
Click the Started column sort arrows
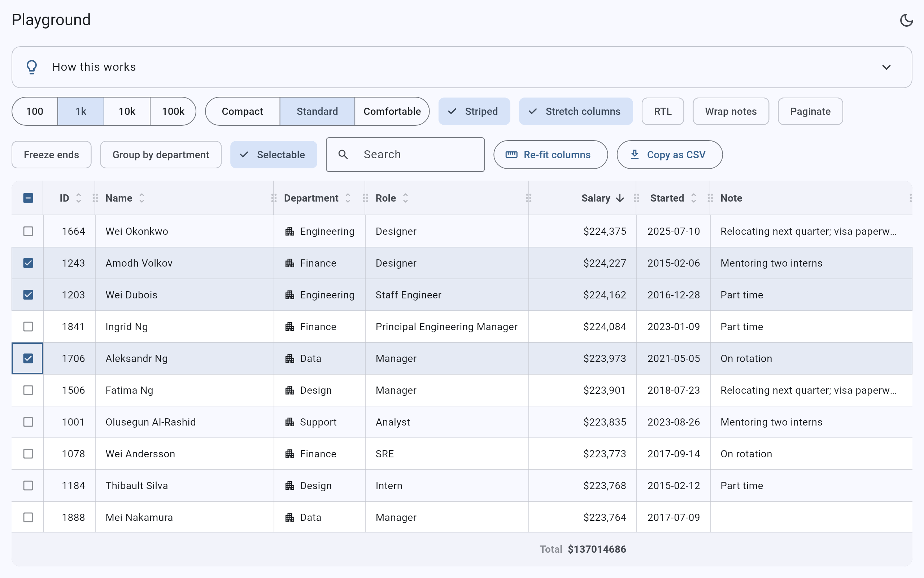pyautogui.click(x=694, y=198)
